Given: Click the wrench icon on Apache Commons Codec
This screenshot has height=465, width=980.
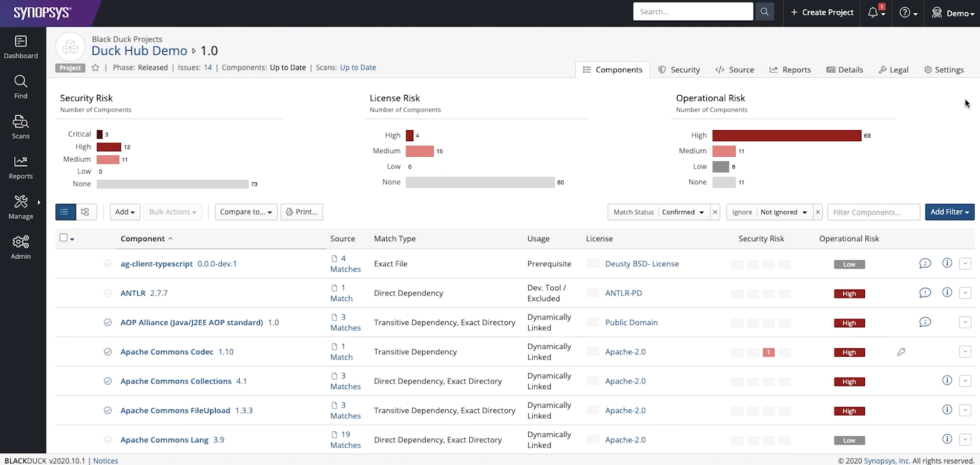Looking at the screenshot, I should (901, 352).
